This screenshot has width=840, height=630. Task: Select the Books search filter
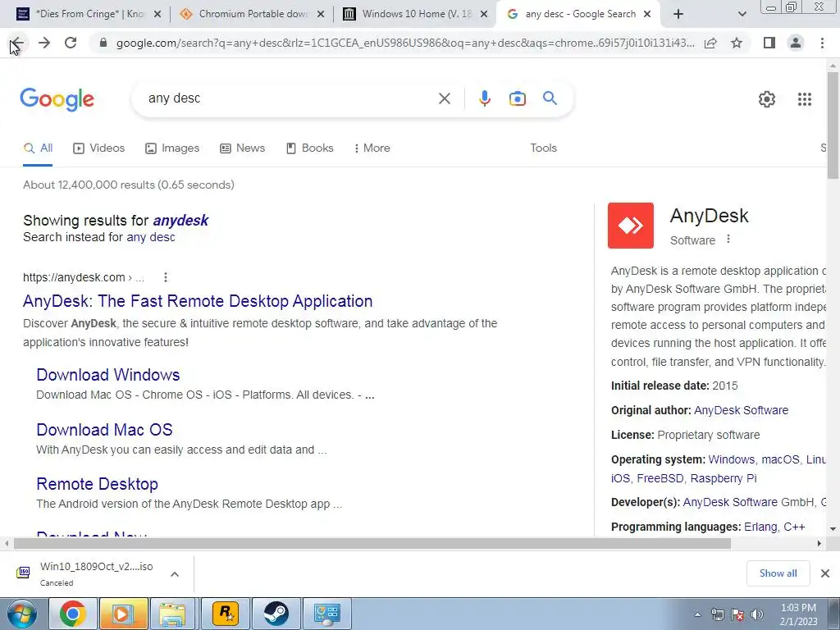point(309,148)
